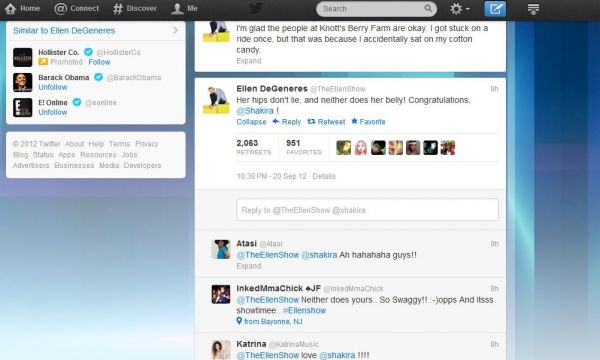
Task: Click the last retweeter avatar
Action: point(448,148)
